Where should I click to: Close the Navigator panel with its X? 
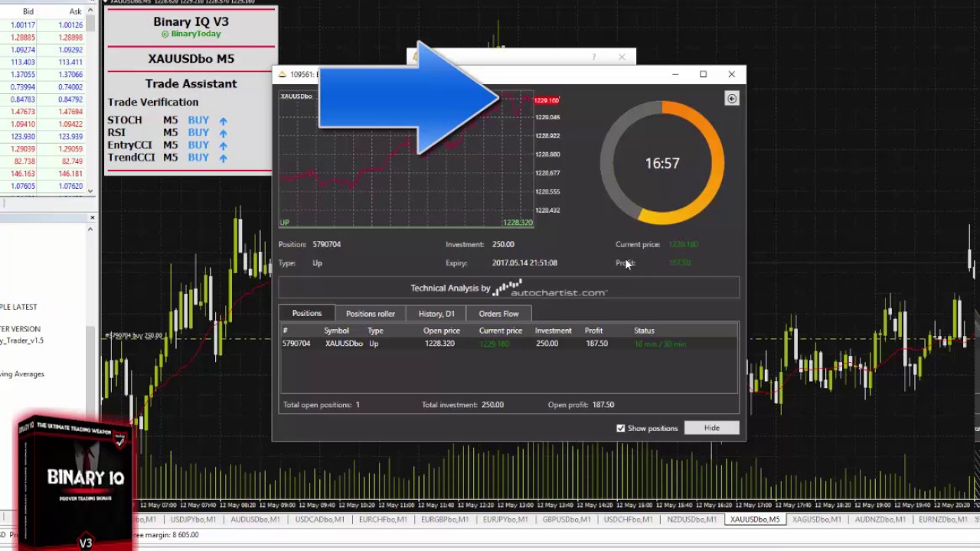92,218
